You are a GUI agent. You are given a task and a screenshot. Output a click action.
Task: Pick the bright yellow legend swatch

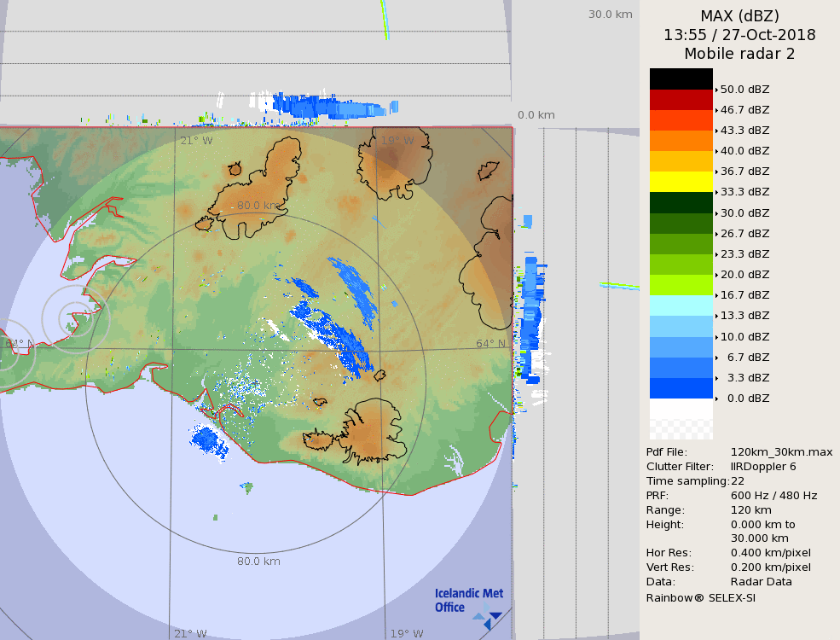[x=681, y=182]
